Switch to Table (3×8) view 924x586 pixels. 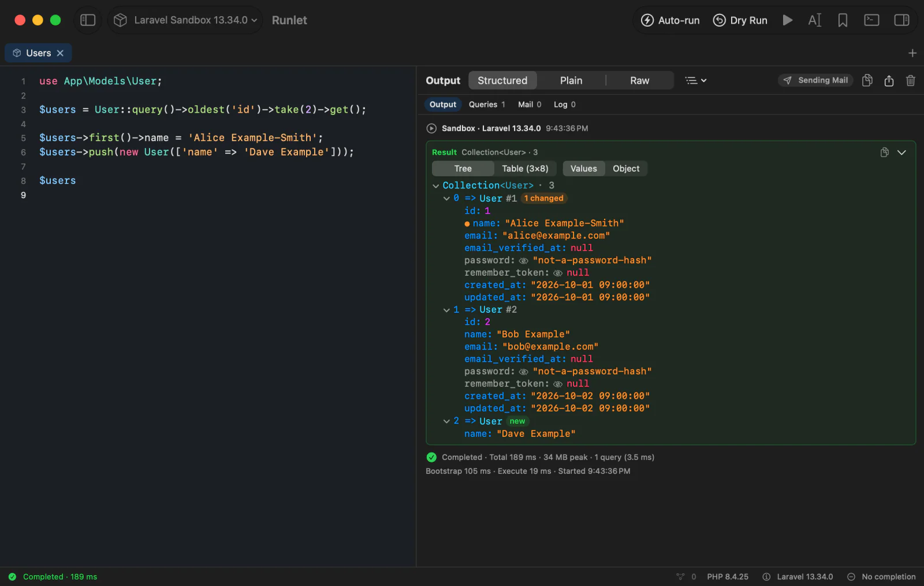(x=525, y=169)
